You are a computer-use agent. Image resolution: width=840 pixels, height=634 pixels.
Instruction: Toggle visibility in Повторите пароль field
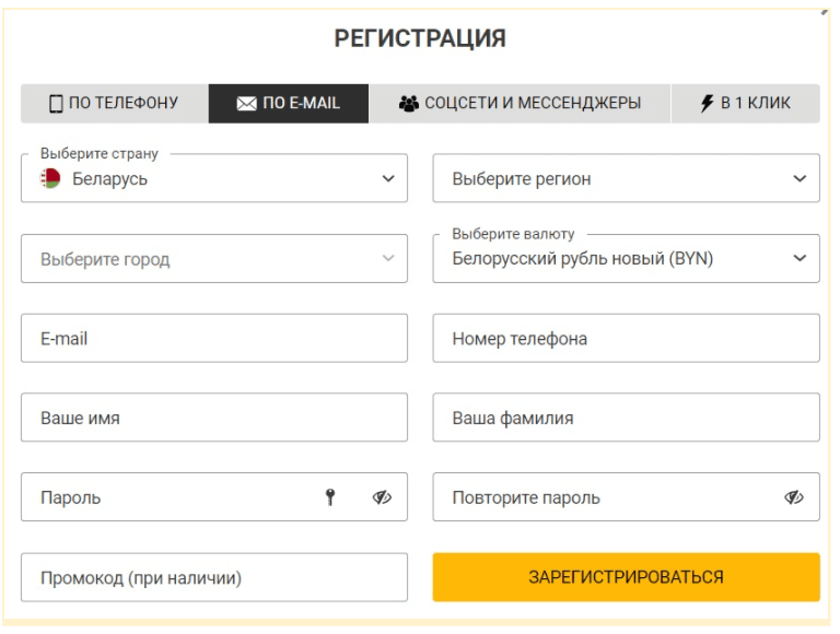point(794,497)
